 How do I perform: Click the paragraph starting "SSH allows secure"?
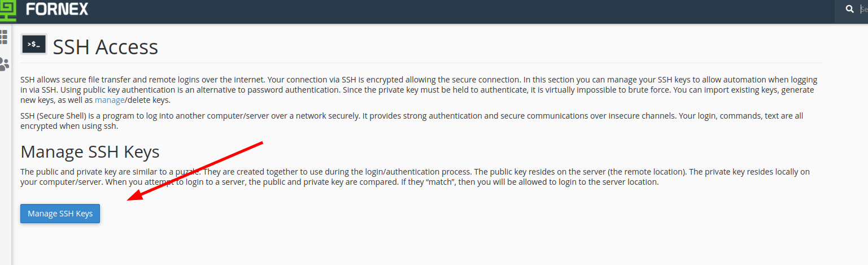[419, 90]
